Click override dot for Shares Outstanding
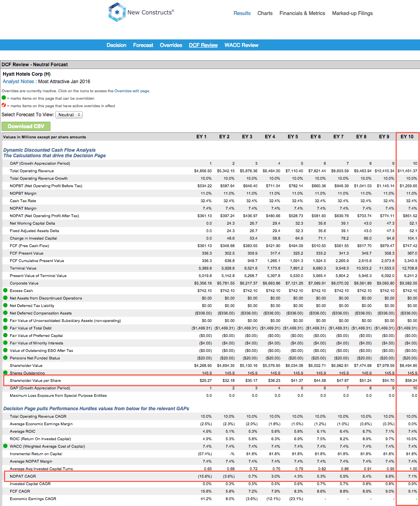The image size is (420, 506). point(6,372)
